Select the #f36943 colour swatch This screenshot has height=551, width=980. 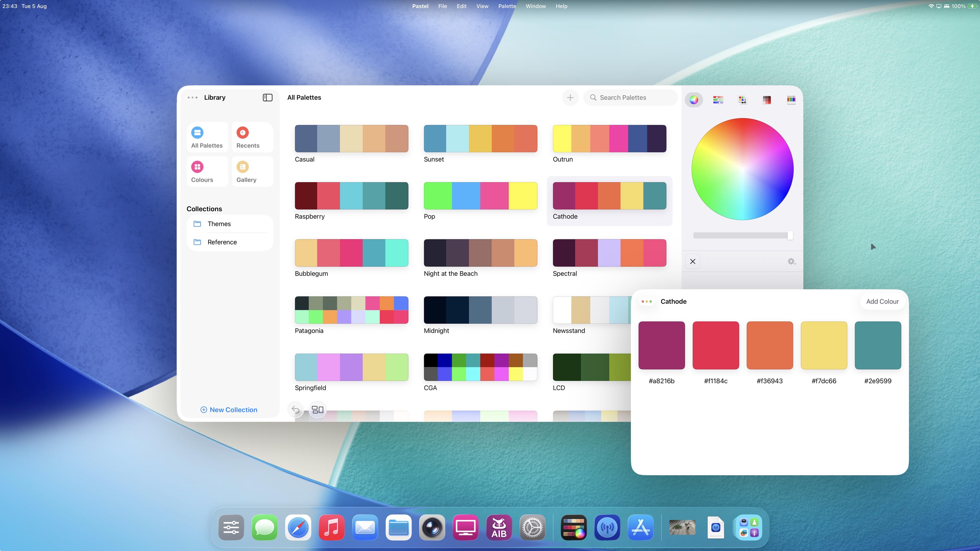point(770,345)
